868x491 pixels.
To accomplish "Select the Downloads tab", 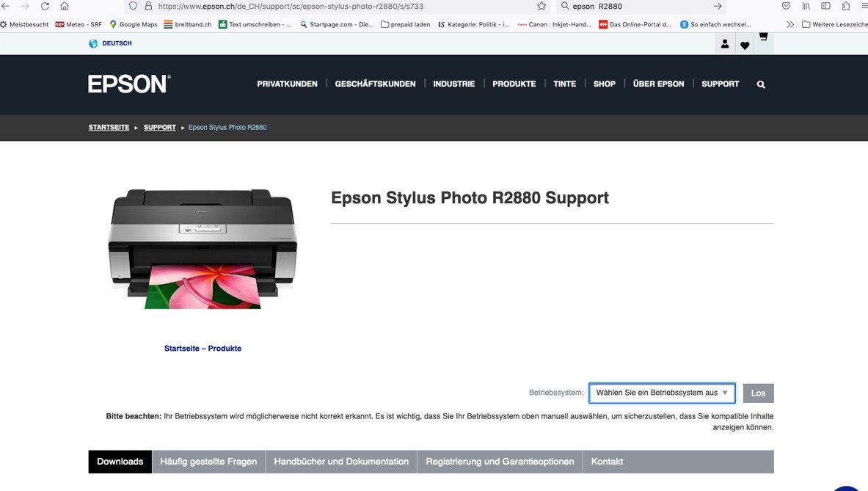I will pyautogui.click(x=120, y=462).
